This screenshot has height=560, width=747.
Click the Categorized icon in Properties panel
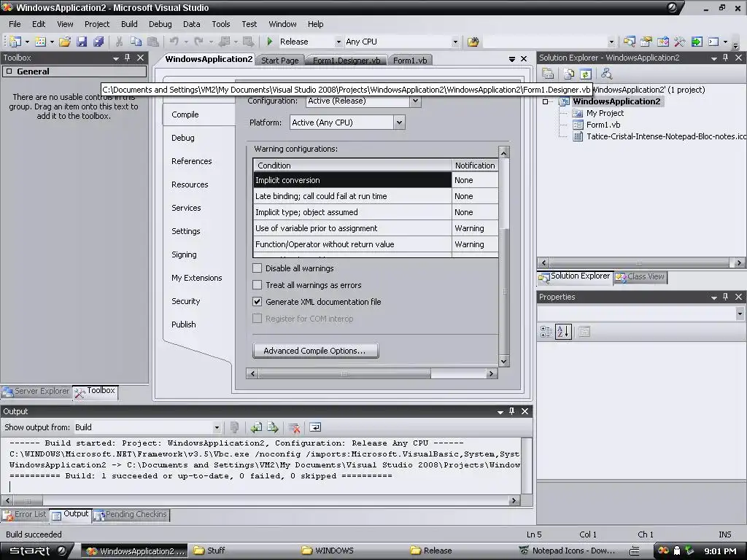click(x=546, y=332)
